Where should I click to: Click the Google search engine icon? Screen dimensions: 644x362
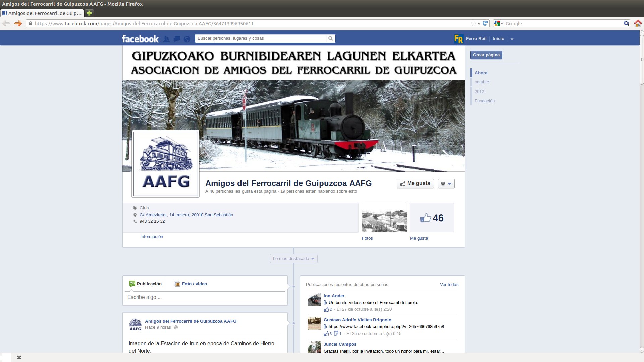(497, 23)
